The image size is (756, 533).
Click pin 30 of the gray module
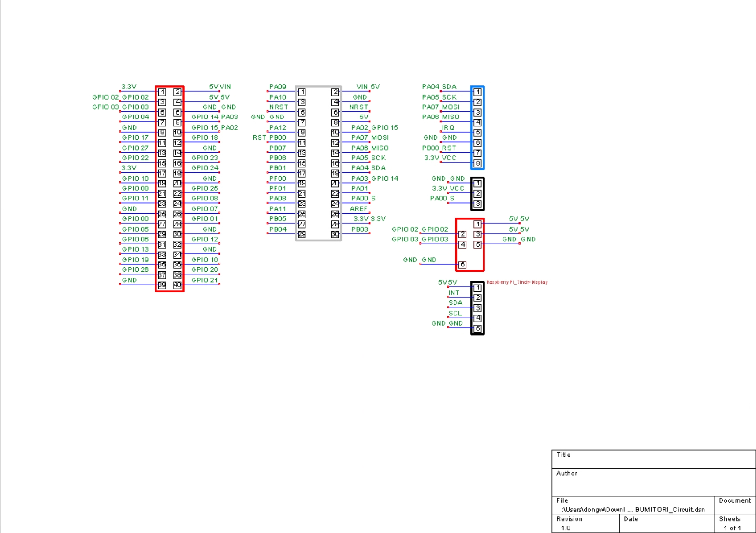pos(335,234)
